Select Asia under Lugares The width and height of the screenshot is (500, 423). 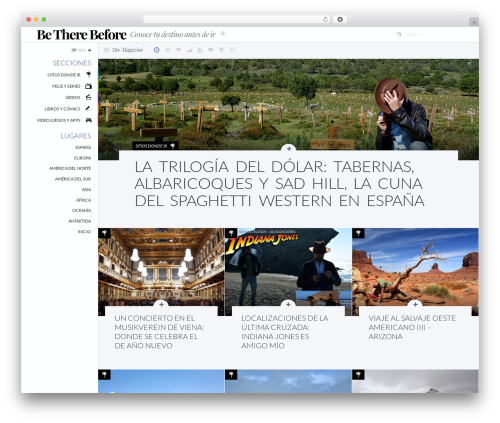(86, 189)
